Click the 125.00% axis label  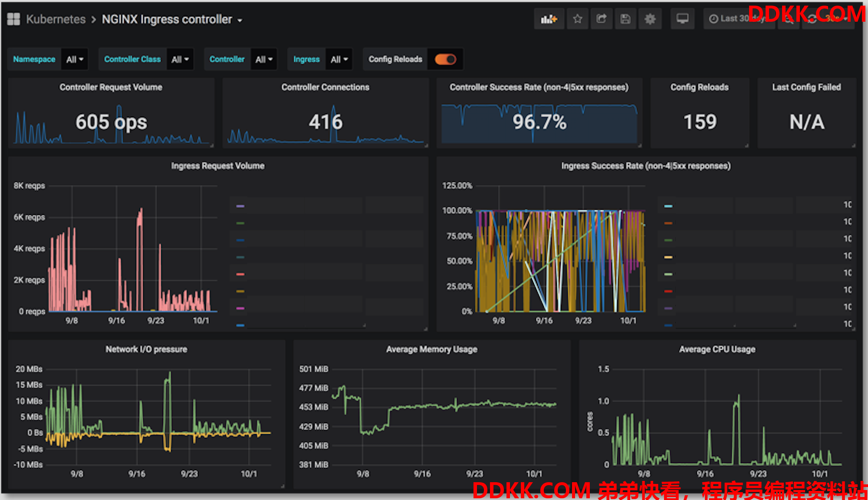(x=457, y=186)
